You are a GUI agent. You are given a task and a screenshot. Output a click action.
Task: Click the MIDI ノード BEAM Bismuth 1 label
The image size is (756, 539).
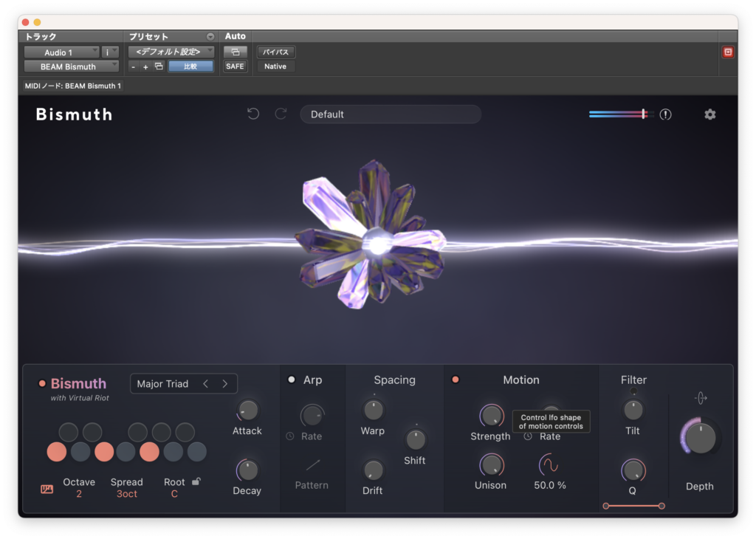tap(73, 86)
